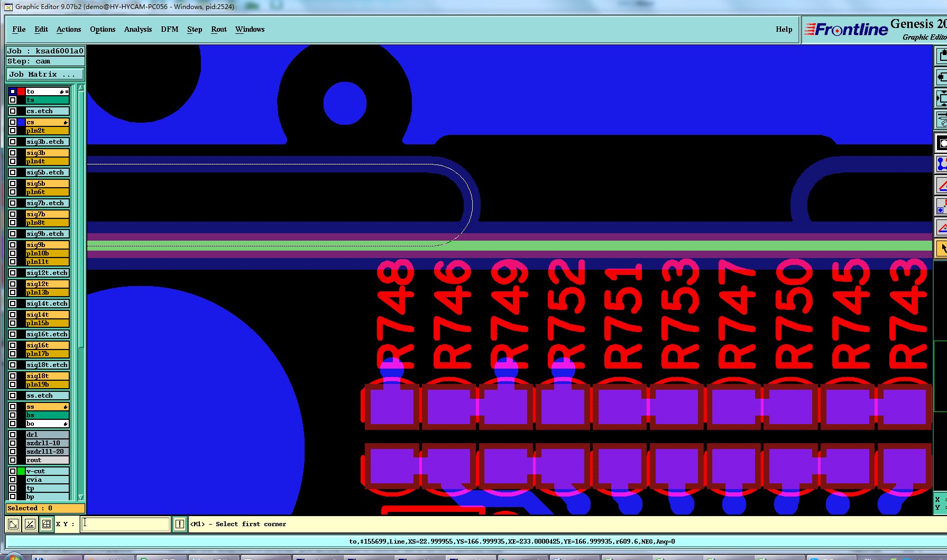The image size is (947, 560).
Task: Click the red triangle measure icon
Action: click(x=941, y=185)
